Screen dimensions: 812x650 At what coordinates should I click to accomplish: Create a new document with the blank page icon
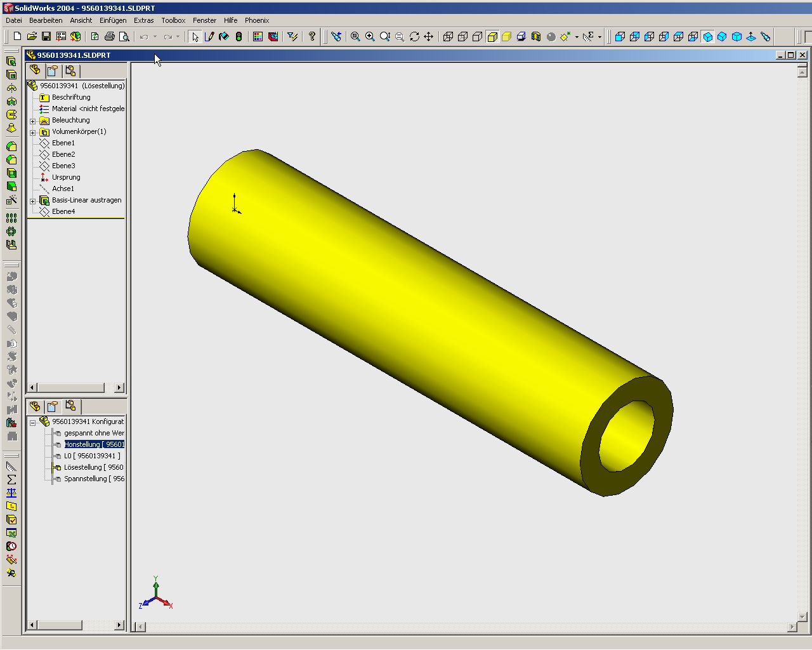click(18, 37)
